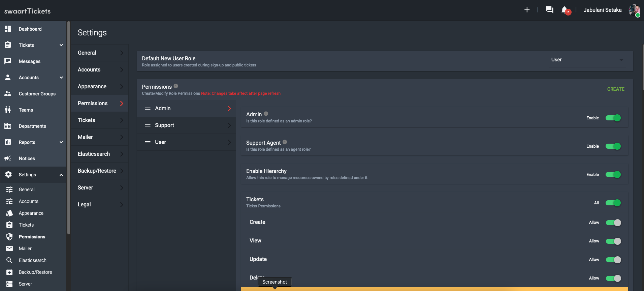Open Customer Groups from the sidebar

pos(37,94)
